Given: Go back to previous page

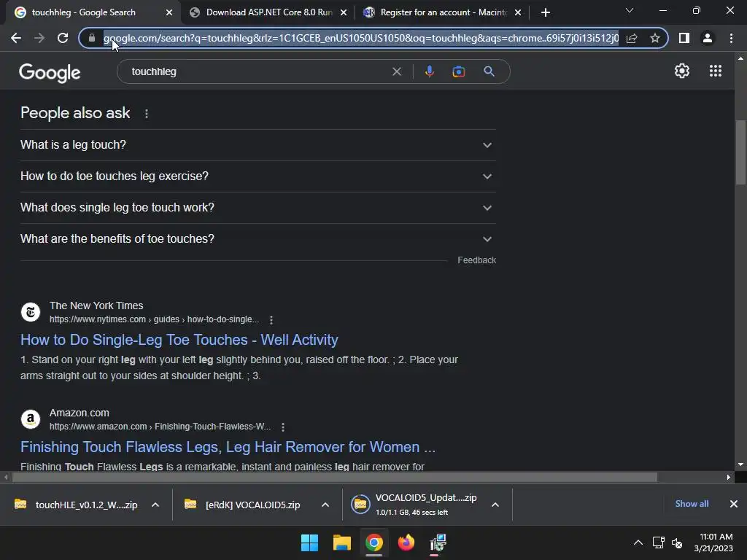Looking at the screenshot, I should (x=16, y=38).
